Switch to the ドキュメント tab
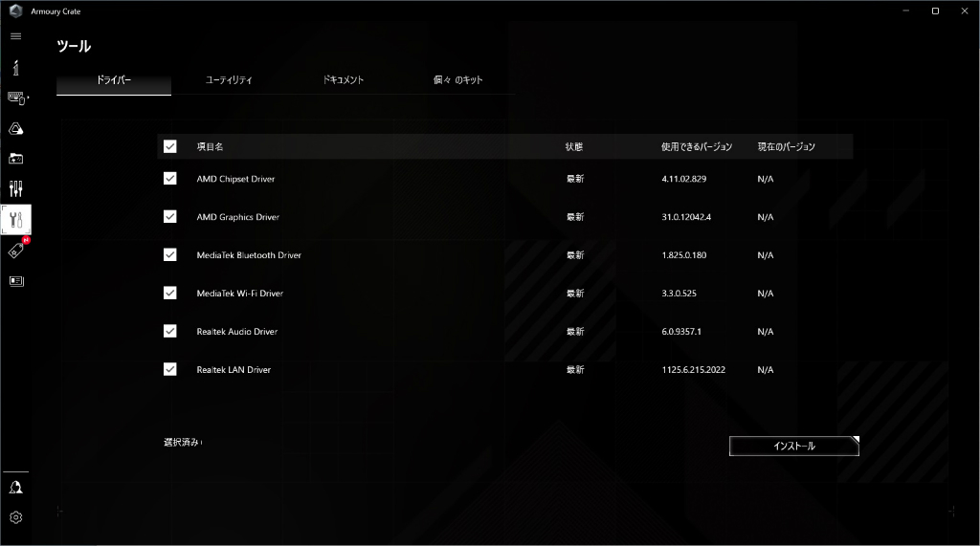The image size is (980, 546). pyautogui.click(x=344, y=80)
